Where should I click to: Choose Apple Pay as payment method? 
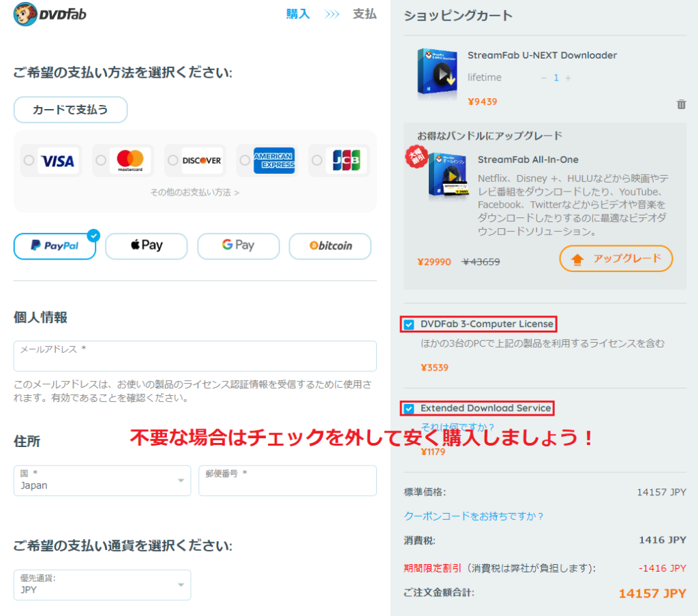click(147, 246)
